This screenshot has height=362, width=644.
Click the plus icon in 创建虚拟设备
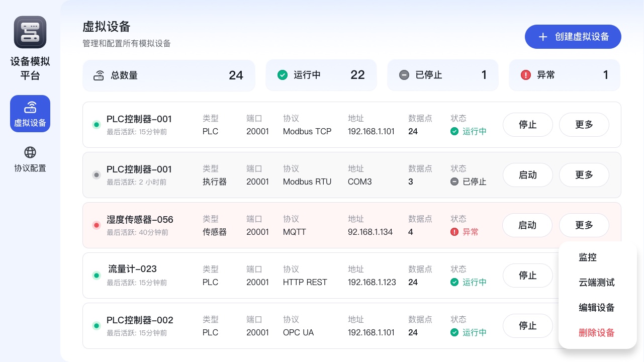pos(543,37)
